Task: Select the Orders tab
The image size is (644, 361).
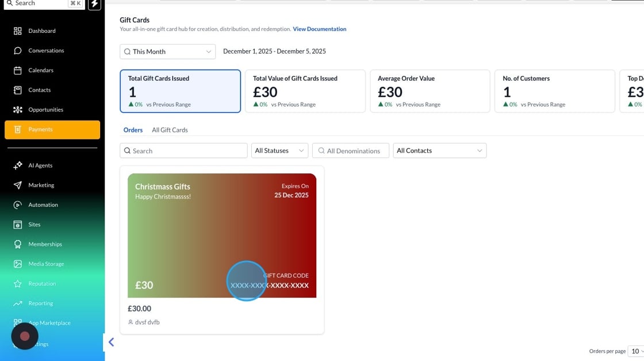Action: (x=133, y=130)
